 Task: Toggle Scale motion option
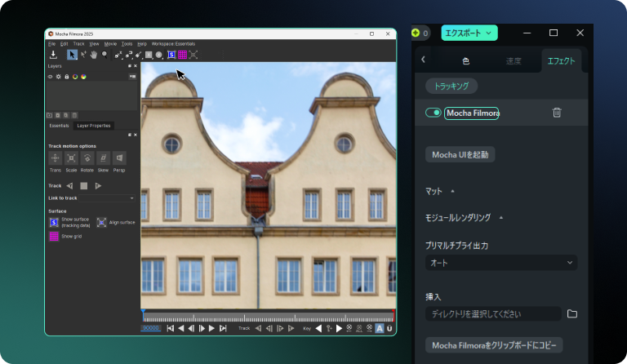point(71,158)
